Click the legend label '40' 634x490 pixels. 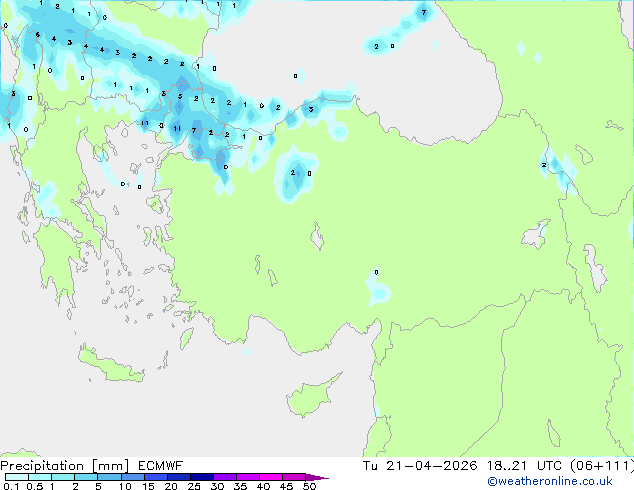[x=263, y=486]
